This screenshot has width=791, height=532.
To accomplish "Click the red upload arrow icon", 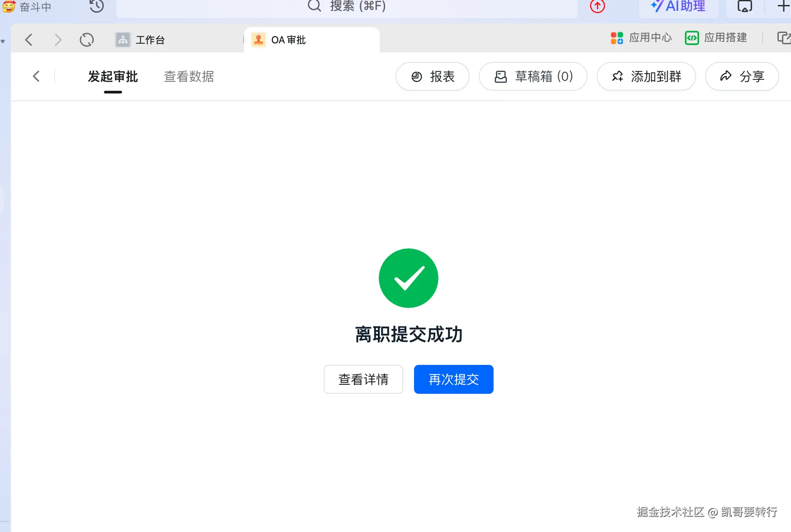I will [597, 6].
